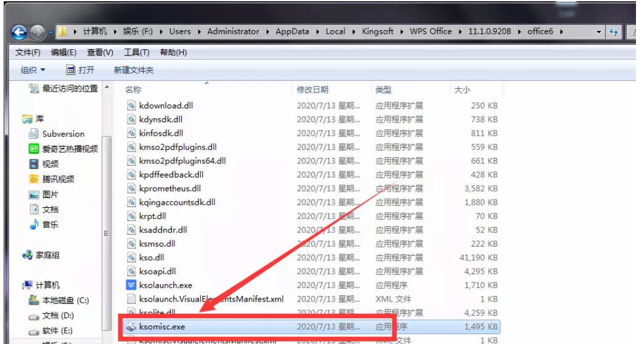Open the 视频 library
Viewport: 644px width, 344px height.
coord(44,164)
